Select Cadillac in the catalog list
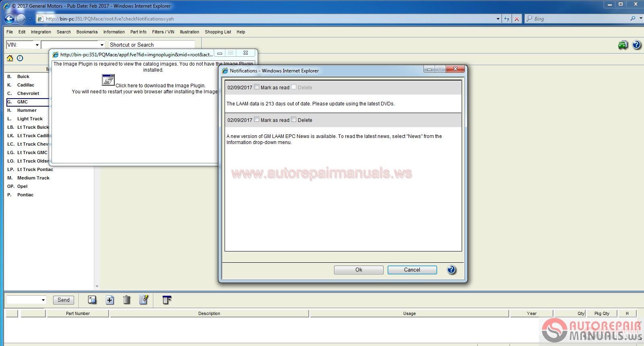 click(x=26, y=85)
